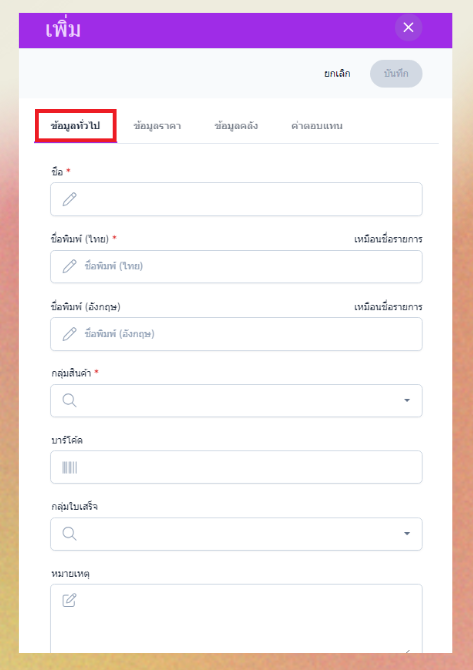
Task: Click pencil icon in ชื่อพิมพ์ (ไทย) field
Action: click(x=70, y=266)
